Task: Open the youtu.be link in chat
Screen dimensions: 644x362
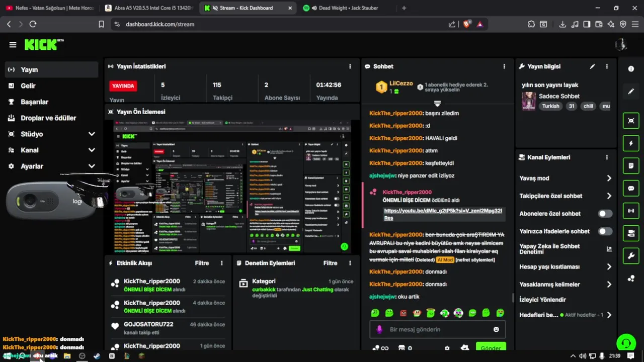Action: pyautogui.click(x=443, y=214)
